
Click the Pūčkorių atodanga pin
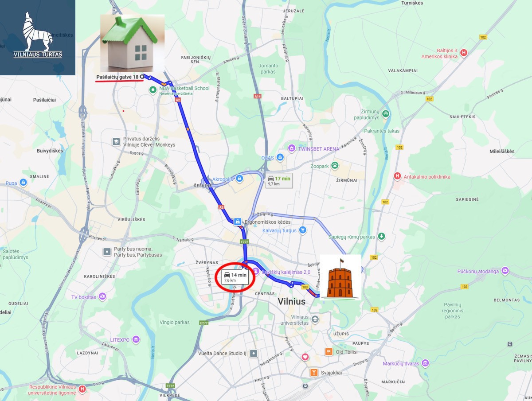point(505,270)
